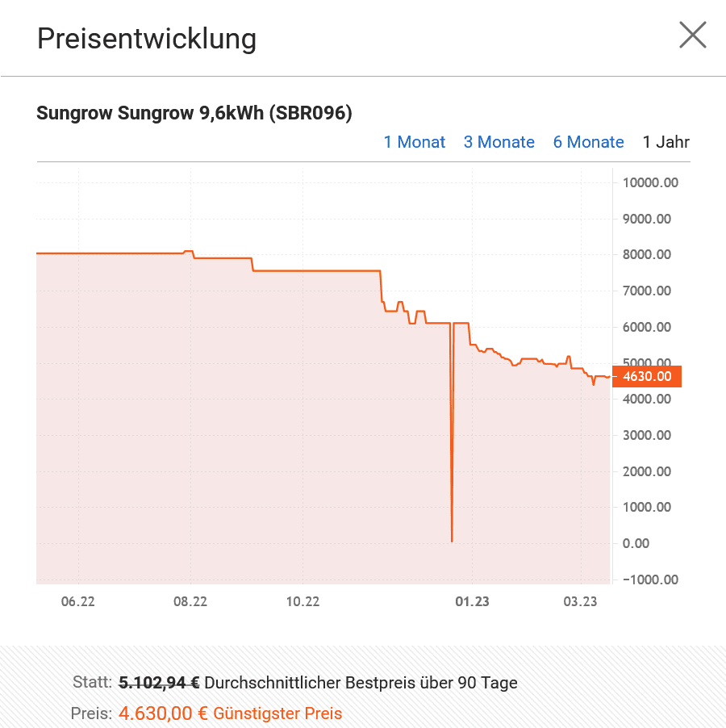Click the 0.00 value on price axis

coord(636,543)
